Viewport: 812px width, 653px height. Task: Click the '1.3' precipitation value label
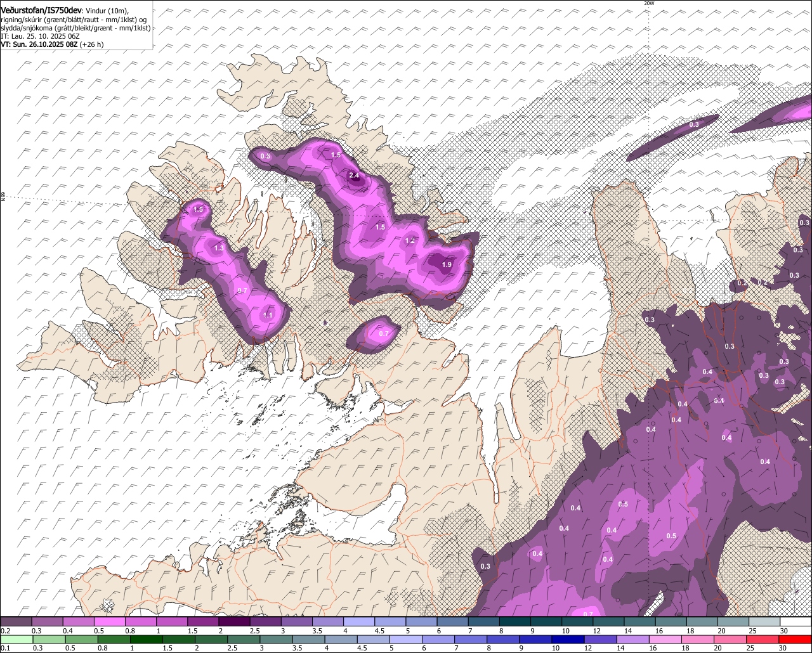click(219, 249)
